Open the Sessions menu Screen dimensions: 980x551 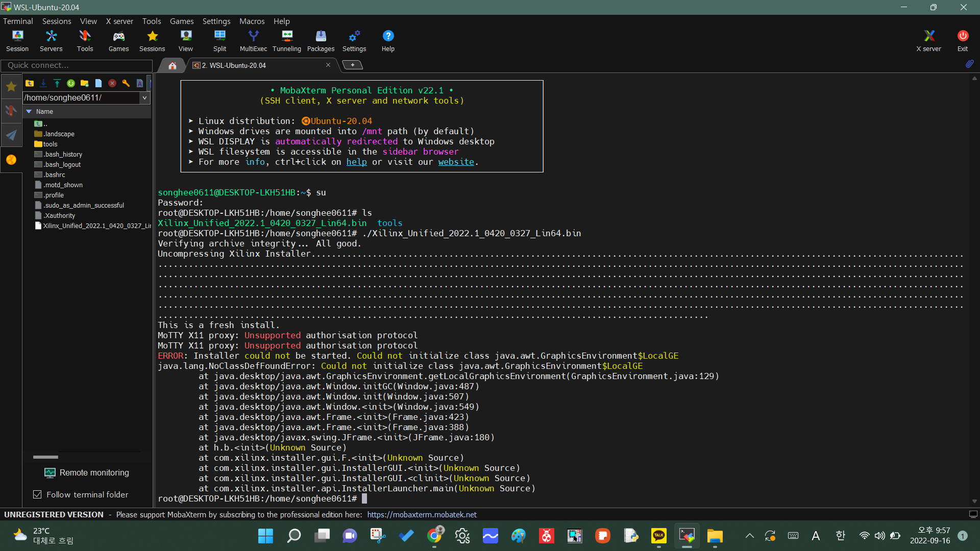57,21
